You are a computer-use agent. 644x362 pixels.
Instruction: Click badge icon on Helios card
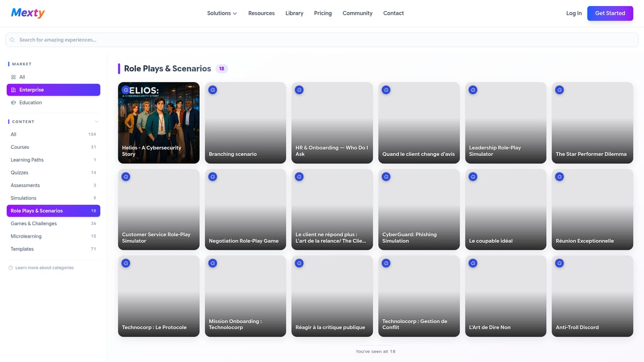coord(126,90)
